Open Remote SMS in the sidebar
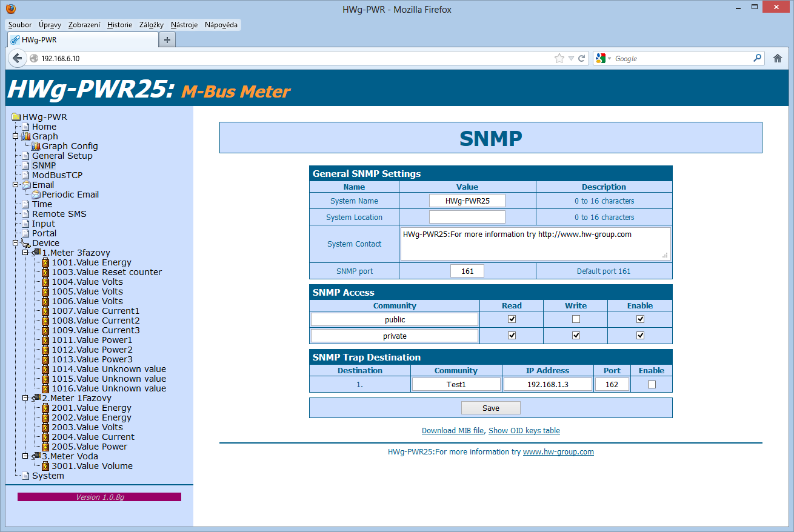 click(59, 214)
